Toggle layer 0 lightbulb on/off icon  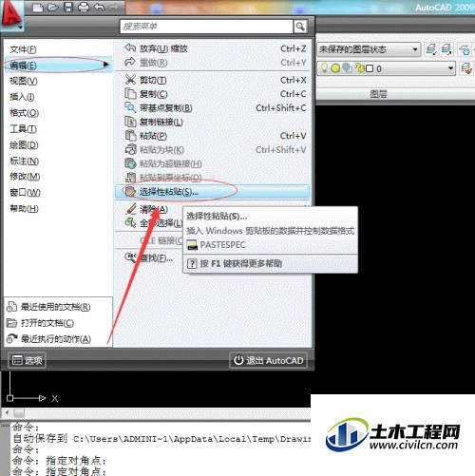click(x=324, y=68)
